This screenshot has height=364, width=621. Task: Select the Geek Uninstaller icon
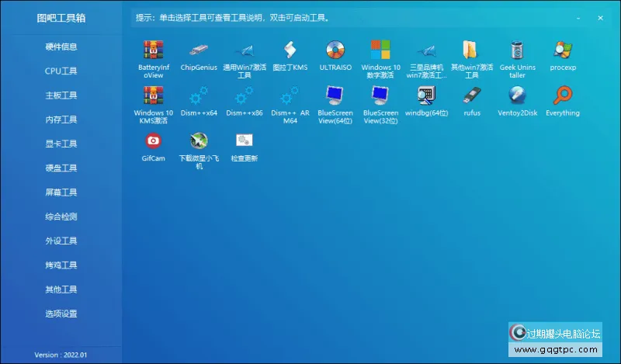pyautogui.click(x=517, y=50)
